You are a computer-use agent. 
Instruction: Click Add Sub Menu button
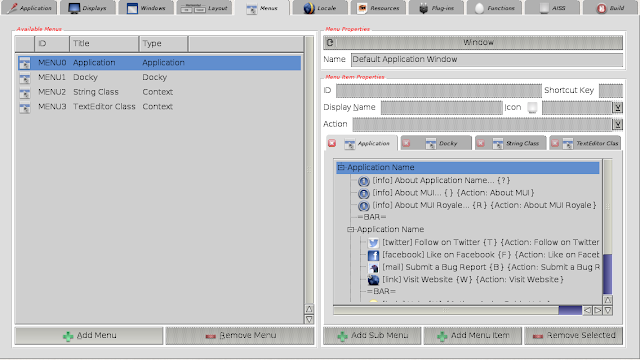(x=372, y=336)
